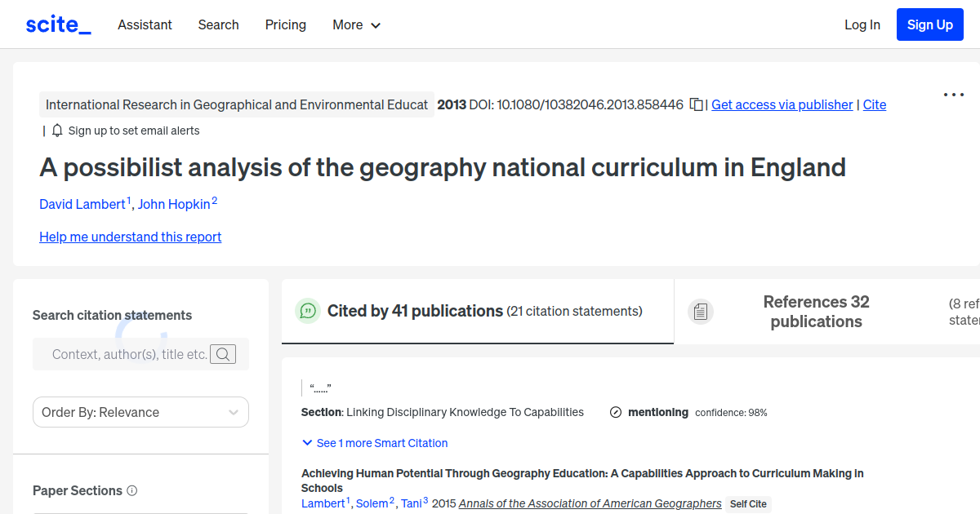This screenshot has width=980, height=514.
Task: Click the document icon on References tab
Action: pyautogui.click(x=700, y=311)
